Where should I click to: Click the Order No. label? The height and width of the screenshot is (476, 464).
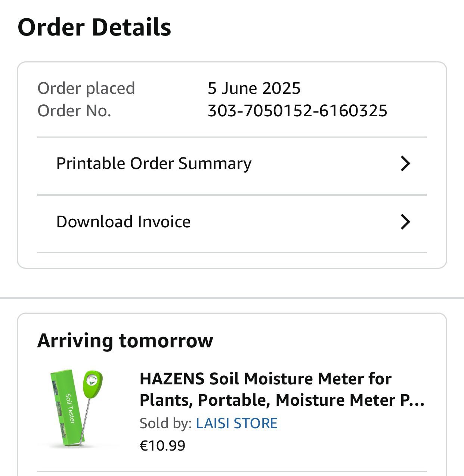coord(74,111)
